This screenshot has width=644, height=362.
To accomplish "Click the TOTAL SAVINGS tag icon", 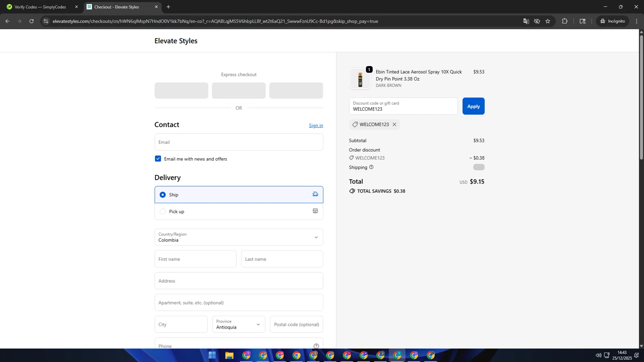I will (352, 191).
